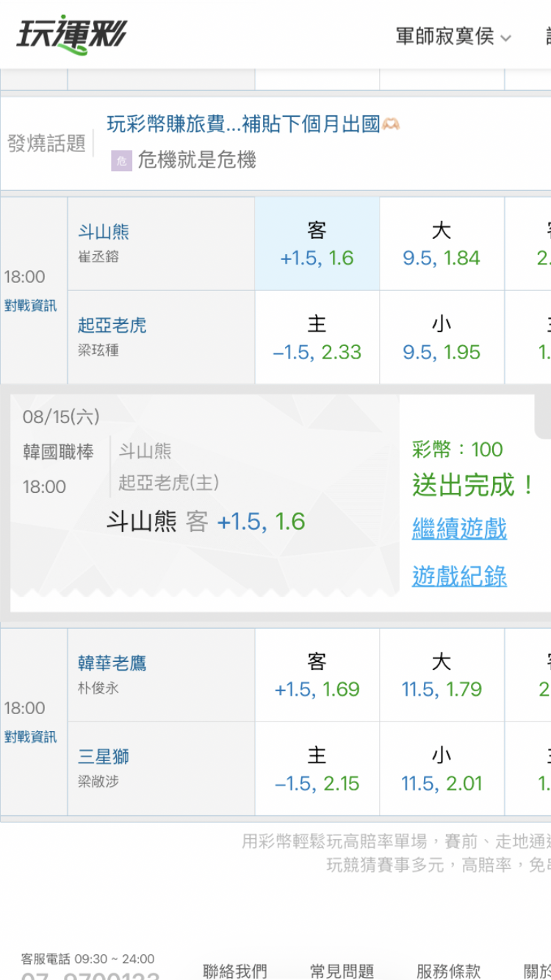This screenshot has width=551, height=980.
Task: Open 起亞老虎 team link
Action: pyautogui.click(x=112, y=325)
